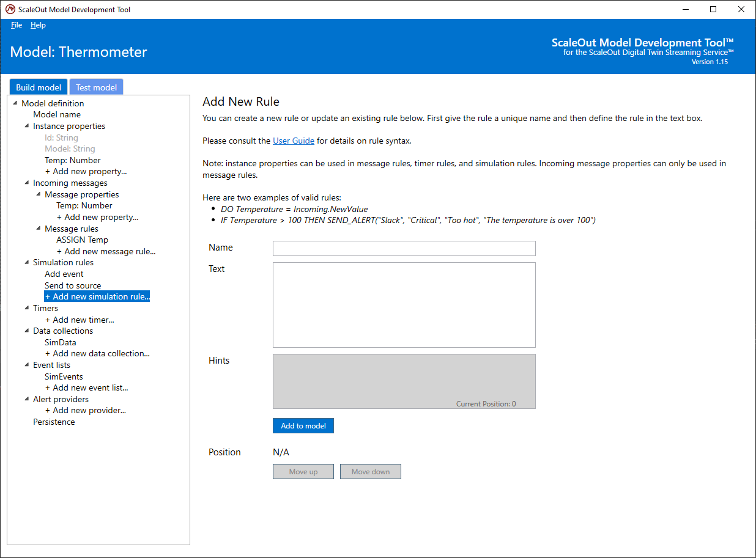Click the Model definition root label

[x=53, y=103]
